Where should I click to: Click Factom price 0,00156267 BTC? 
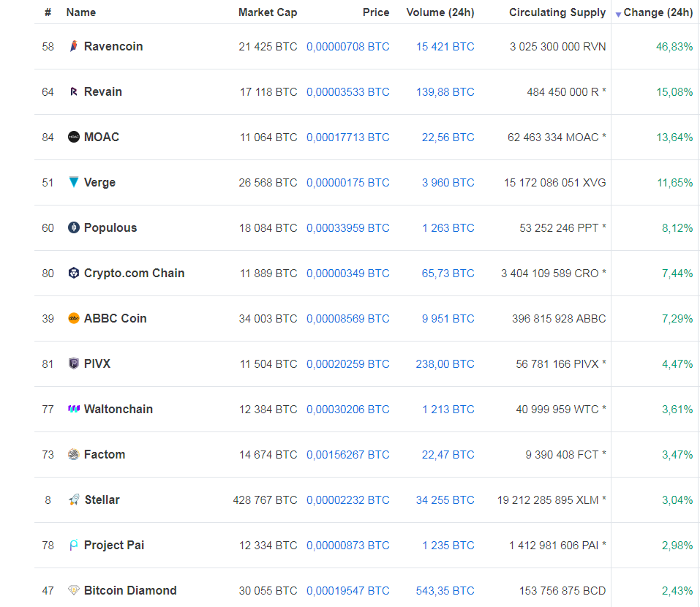[x=347, y=455]
